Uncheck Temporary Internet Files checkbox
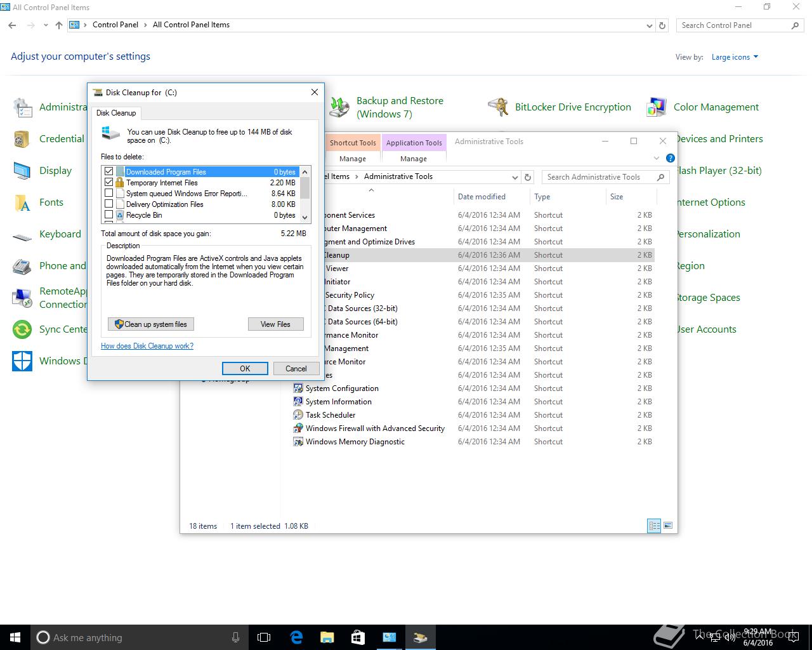 click(x=109, y=182)
